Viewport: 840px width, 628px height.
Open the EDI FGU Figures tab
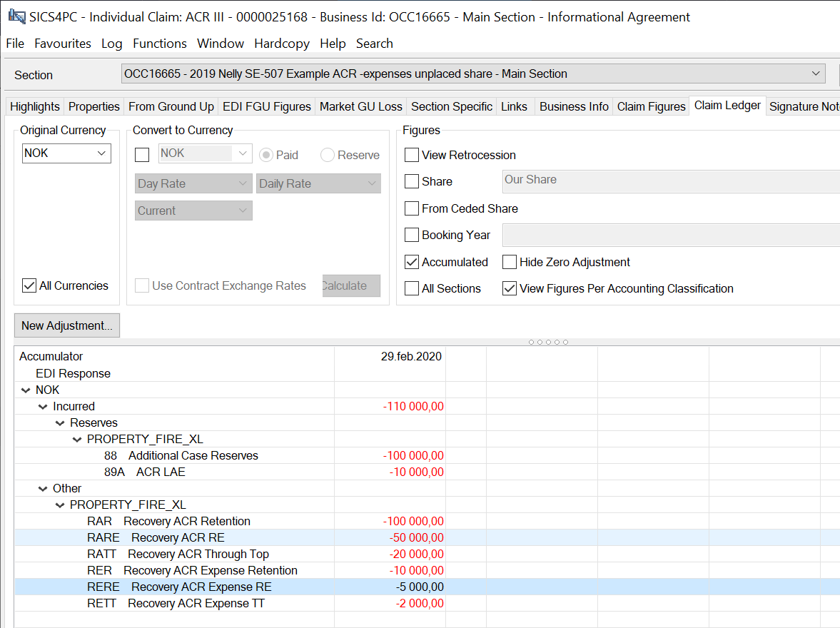(267, 106)
